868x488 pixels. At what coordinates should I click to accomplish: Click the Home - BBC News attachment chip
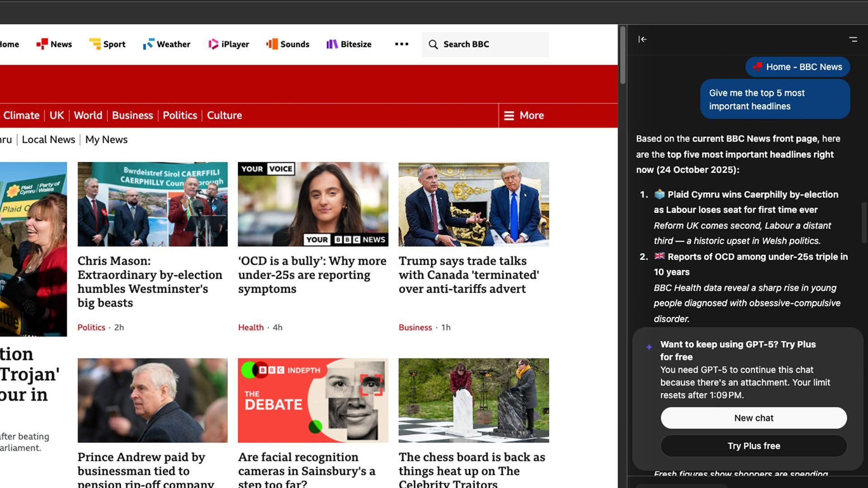pyautogui.click(x=797, y=67)
